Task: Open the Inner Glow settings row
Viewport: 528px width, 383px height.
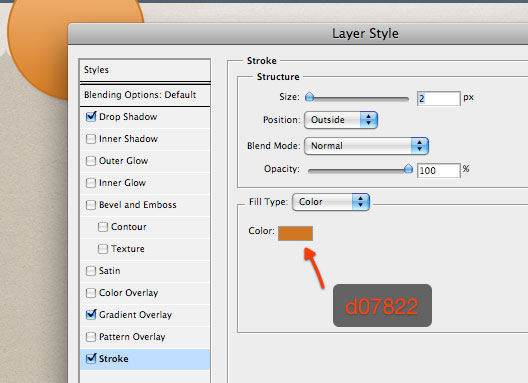Action: tap(145, 183)
